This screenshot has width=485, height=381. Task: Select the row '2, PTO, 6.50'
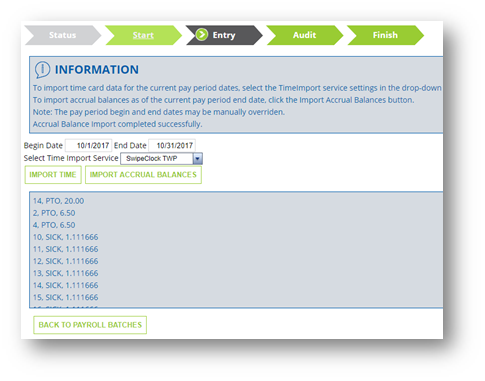pyautogui.click(x=54, y=213)
